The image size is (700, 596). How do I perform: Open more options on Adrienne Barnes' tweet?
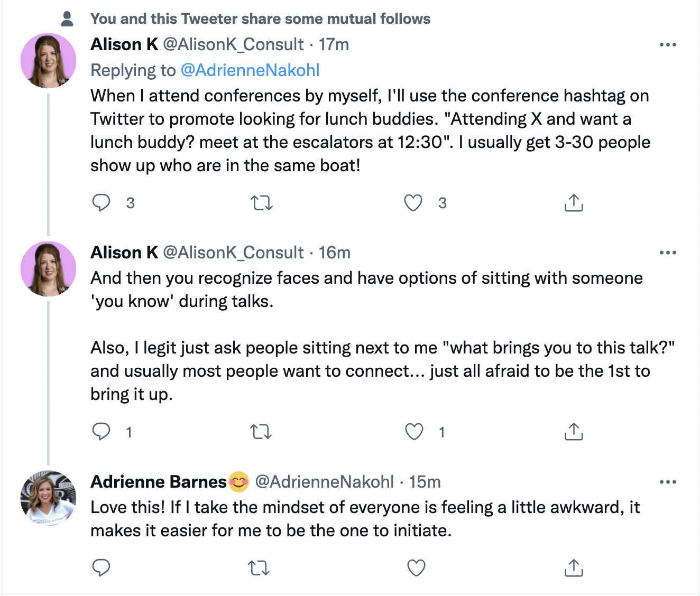click(668, 482)
